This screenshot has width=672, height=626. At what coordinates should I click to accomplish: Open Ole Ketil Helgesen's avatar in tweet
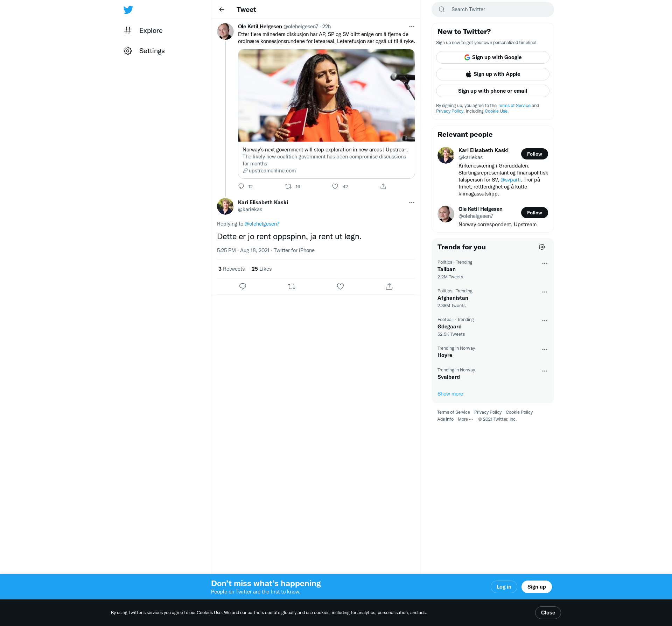point(225,31)
